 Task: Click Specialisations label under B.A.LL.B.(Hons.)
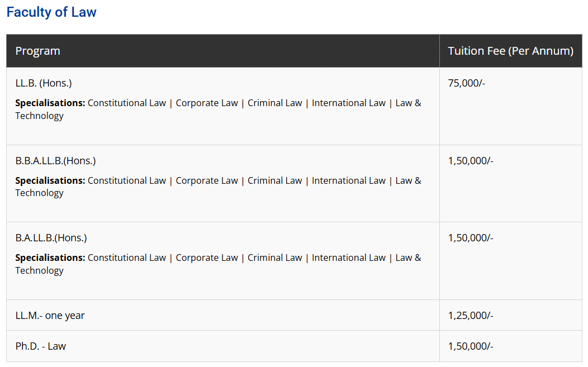50,258
